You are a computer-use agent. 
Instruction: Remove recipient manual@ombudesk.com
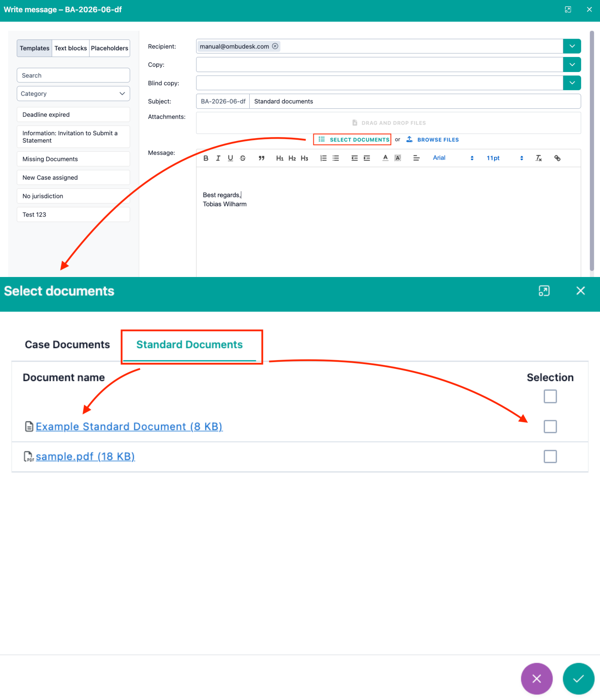(275, 46)
